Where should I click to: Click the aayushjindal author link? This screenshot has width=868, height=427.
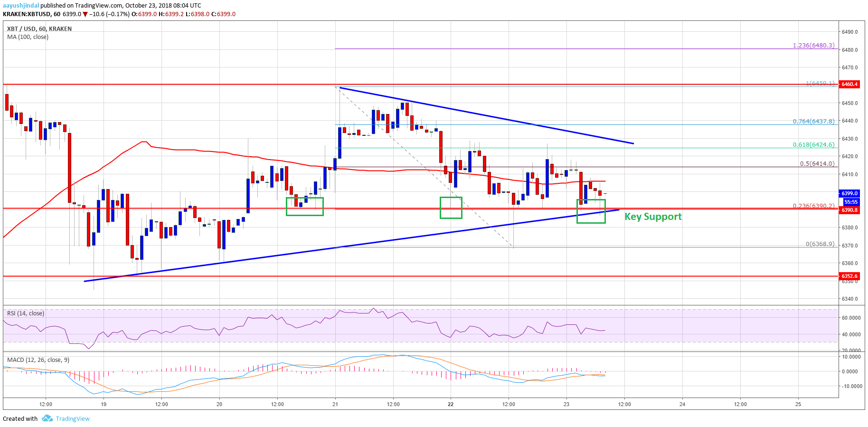[x=21, y=6]
